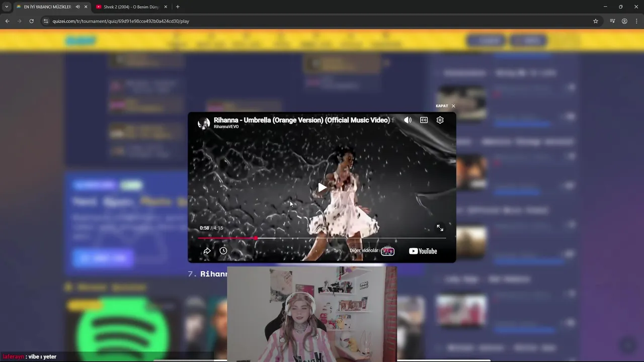Click the red progress bar scrubber dot

coord(256,238)
